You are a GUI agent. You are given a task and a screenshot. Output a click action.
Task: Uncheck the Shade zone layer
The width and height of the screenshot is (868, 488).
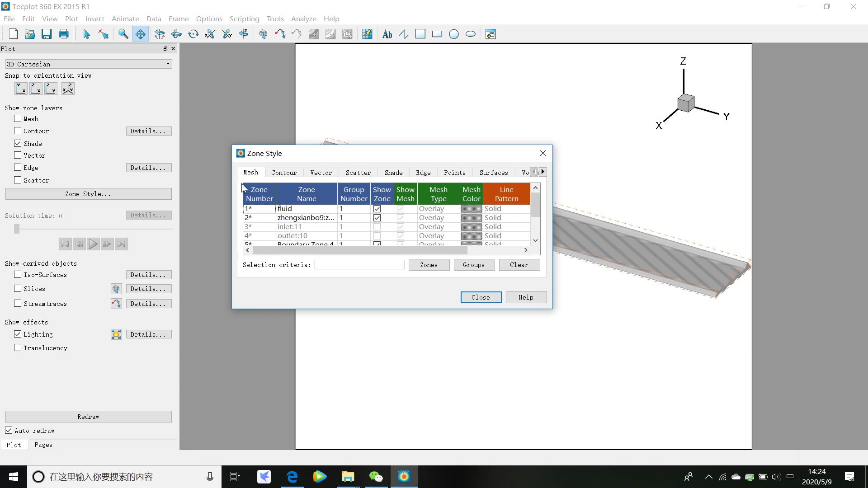click(x=18, y=143)
